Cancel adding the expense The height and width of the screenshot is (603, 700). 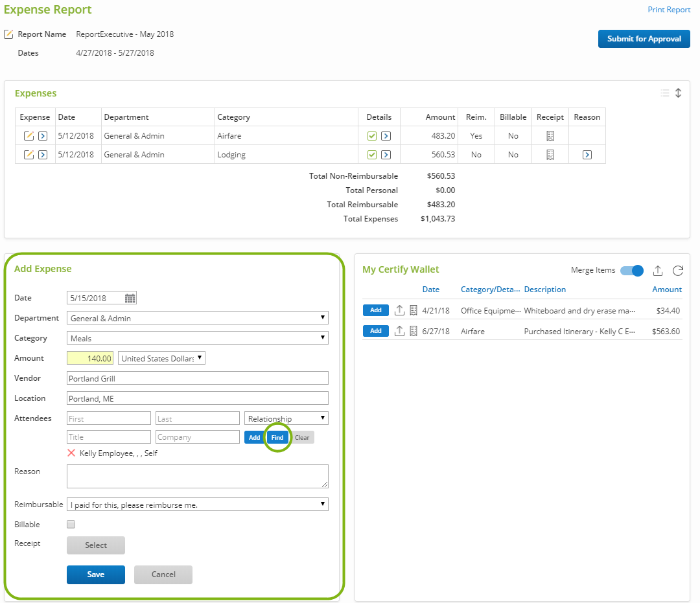163,575
